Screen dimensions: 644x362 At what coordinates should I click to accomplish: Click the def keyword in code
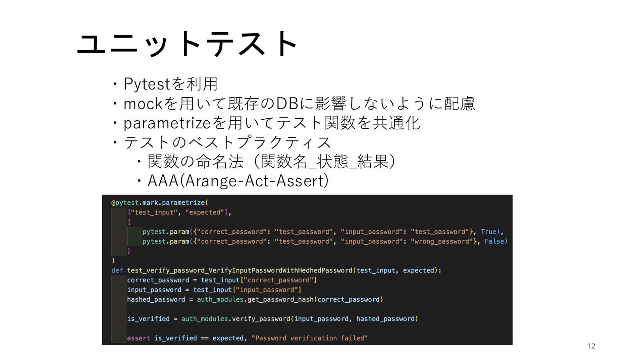[117, 270]
